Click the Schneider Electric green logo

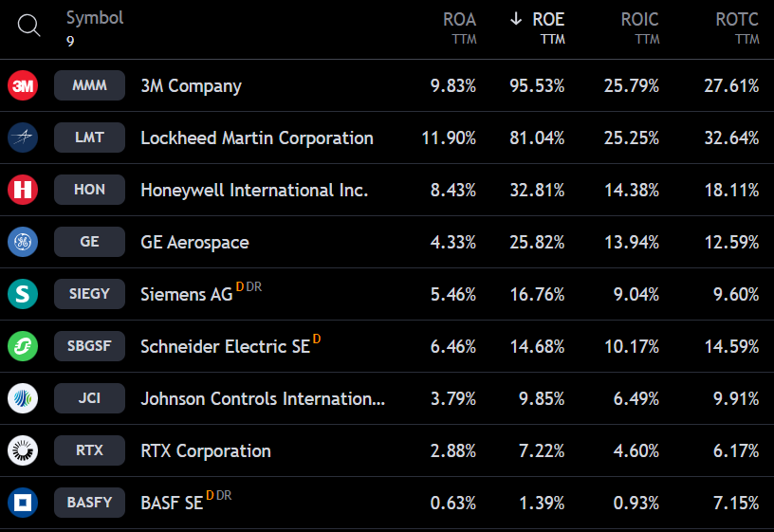point(23,346)
